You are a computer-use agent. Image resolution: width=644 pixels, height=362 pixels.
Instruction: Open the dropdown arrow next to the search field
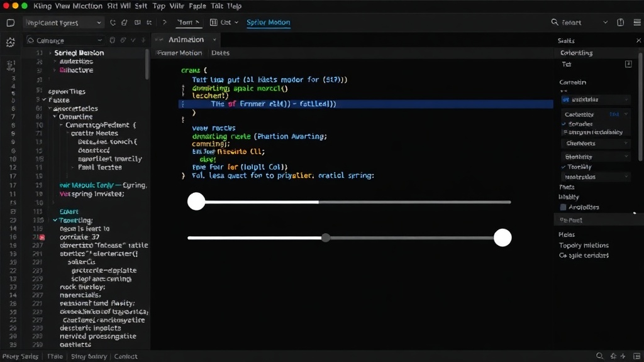(606, 22)
